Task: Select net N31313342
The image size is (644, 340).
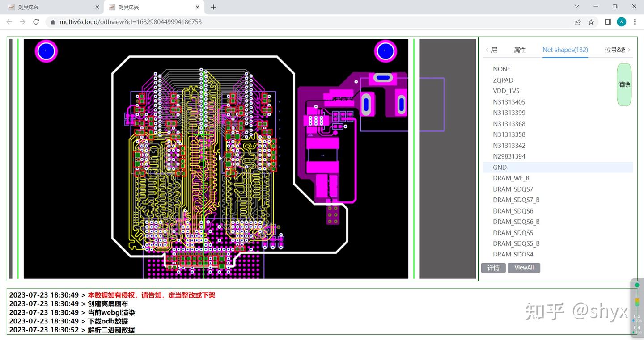Action: [558, 146]
